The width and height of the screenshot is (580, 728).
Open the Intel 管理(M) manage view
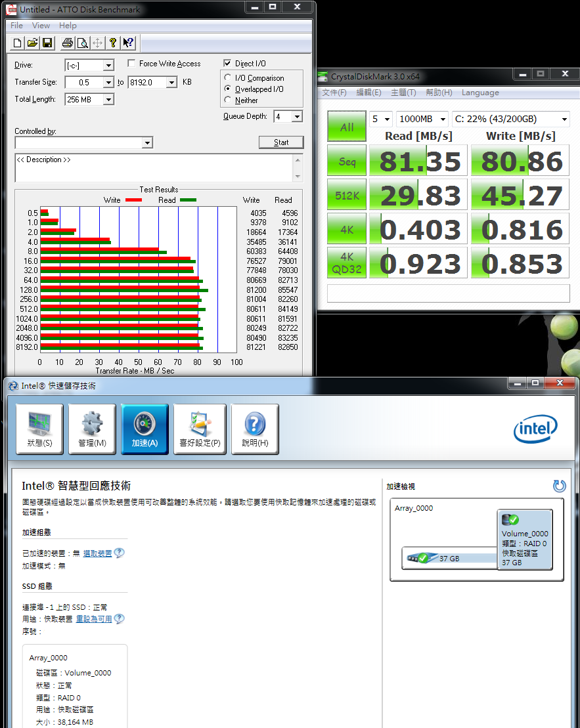pyautogui.click(x=92, y=429)
